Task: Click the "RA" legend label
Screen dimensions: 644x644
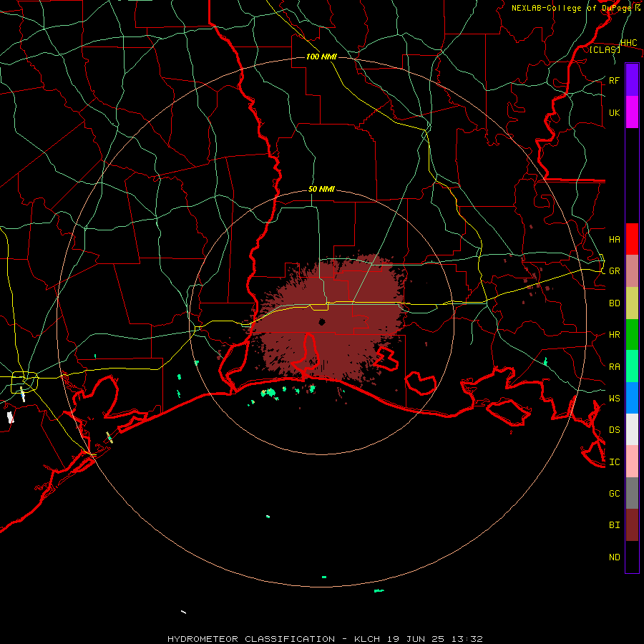Action: click(615, 367)
